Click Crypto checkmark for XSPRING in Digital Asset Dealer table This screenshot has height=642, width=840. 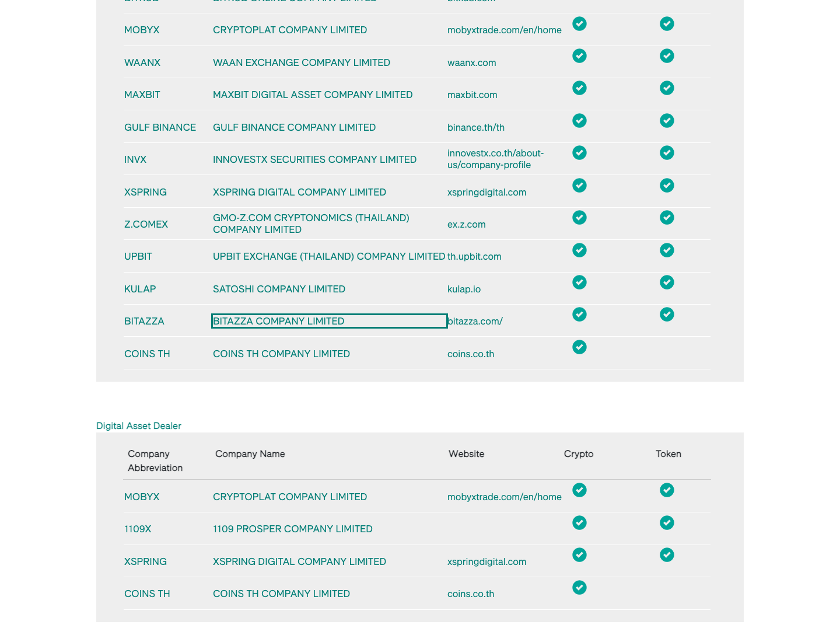coord(579,555)
